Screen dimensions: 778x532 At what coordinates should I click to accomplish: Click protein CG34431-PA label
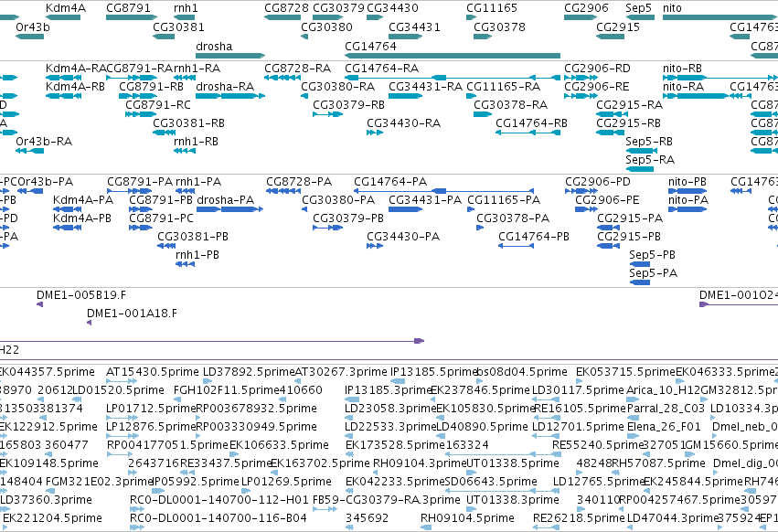(425, 200)
